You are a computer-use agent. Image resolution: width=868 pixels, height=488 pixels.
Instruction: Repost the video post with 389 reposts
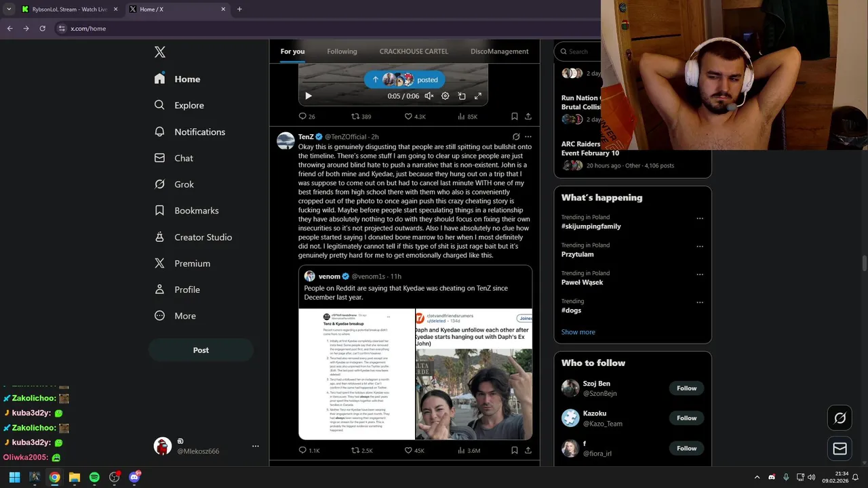pos(361,117)
